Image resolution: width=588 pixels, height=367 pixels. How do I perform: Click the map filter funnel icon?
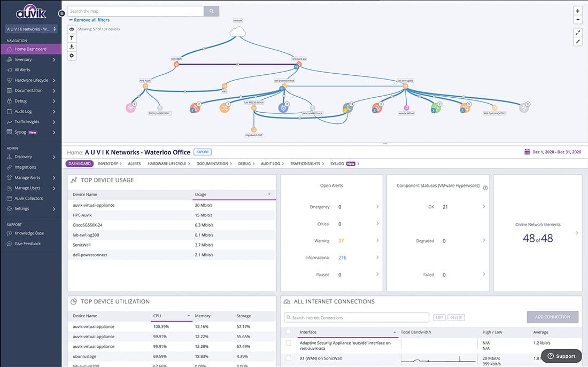point(72,38)
